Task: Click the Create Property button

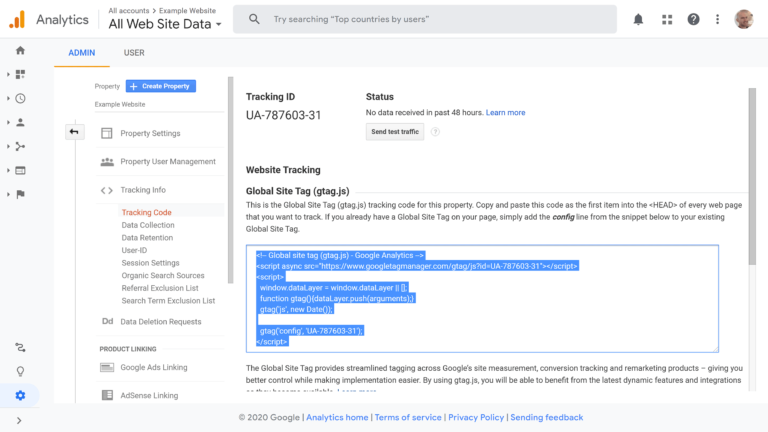Action: click(161, 86)
